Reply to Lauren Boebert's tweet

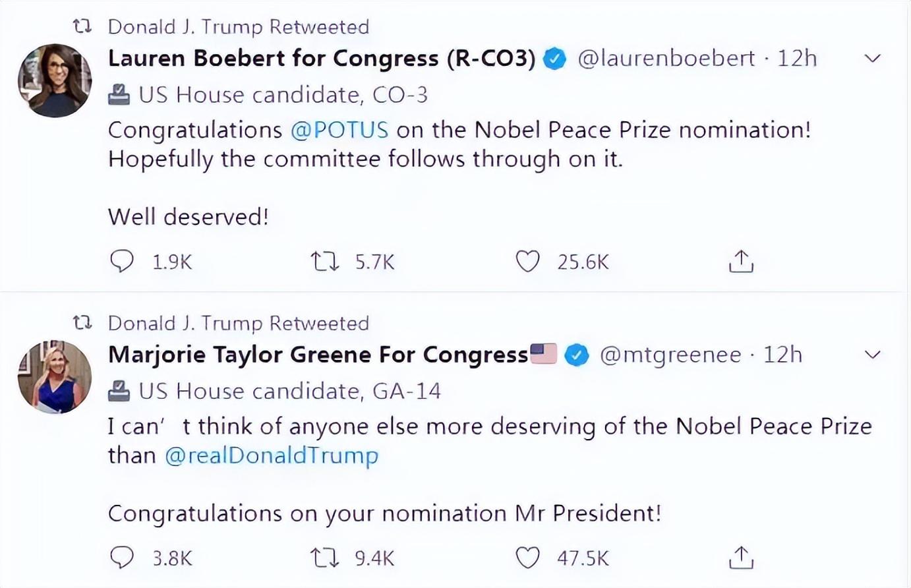tap(122, 262)
